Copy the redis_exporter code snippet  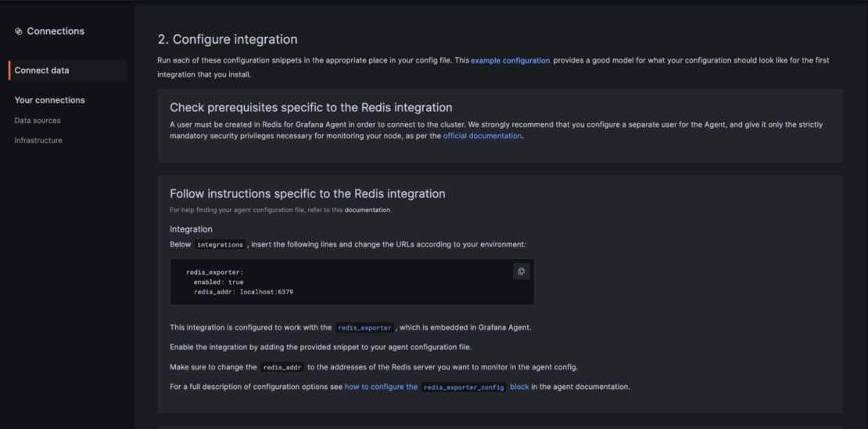coord(522,271)
